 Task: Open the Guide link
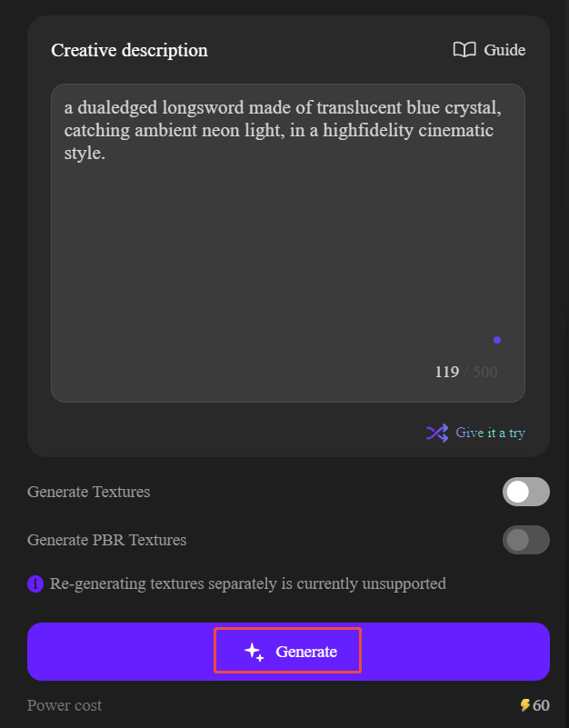click(x=504, y=50)
